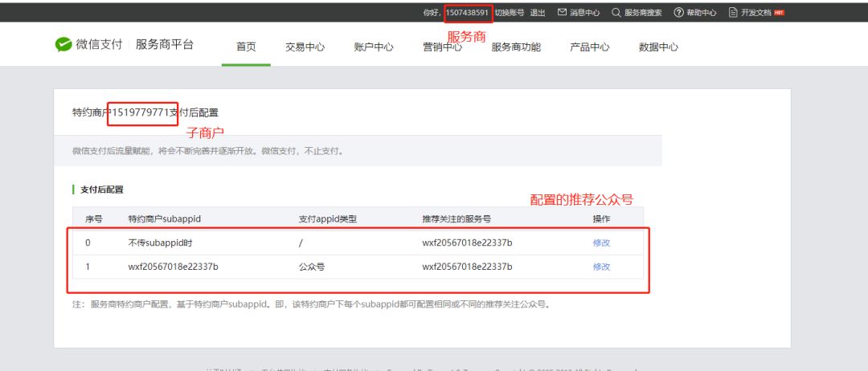Click the 支付后配置 section heading
The image size is (868, 371).
click(102, 190)
